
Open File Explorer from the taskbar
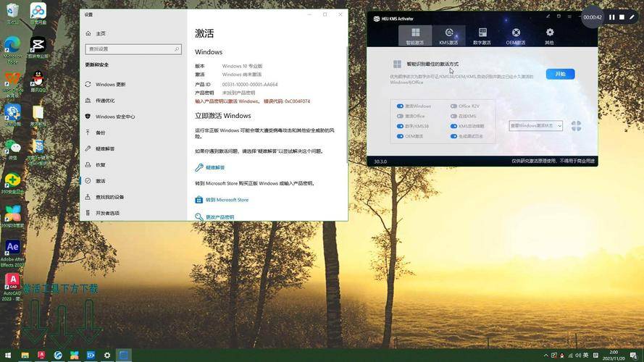pos(25,355)
